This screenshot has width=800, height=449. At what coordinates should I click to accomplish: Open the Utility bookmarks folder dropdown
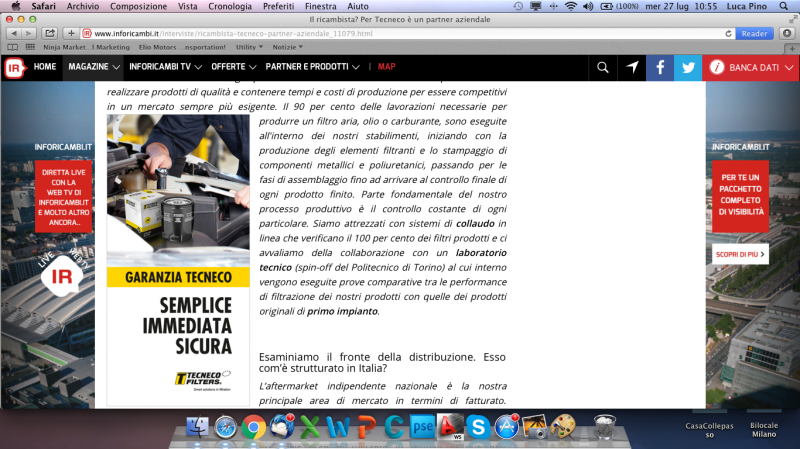pyautogui.click(x=249, y=47)
